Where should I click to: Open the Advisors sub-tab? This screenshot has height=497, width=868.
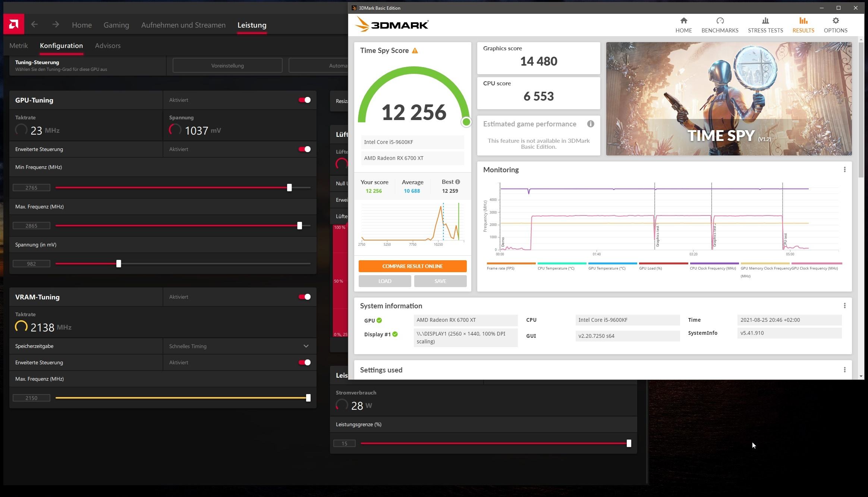108,45
